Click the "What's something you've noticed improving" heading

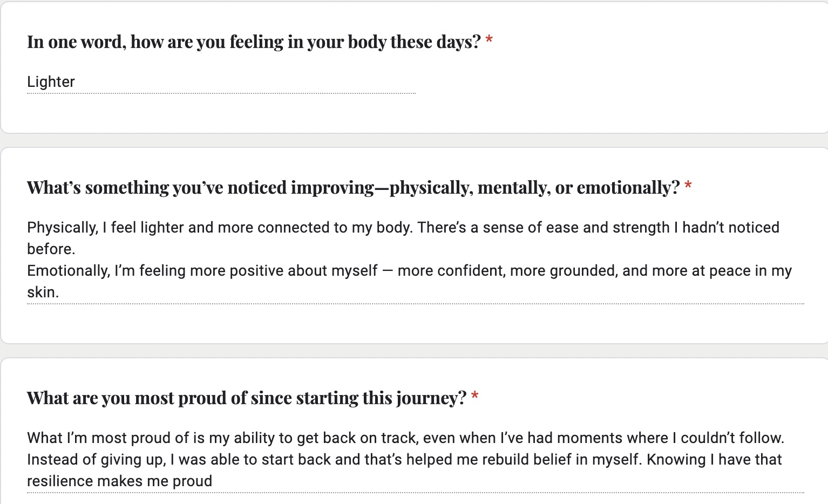[353, 188]
